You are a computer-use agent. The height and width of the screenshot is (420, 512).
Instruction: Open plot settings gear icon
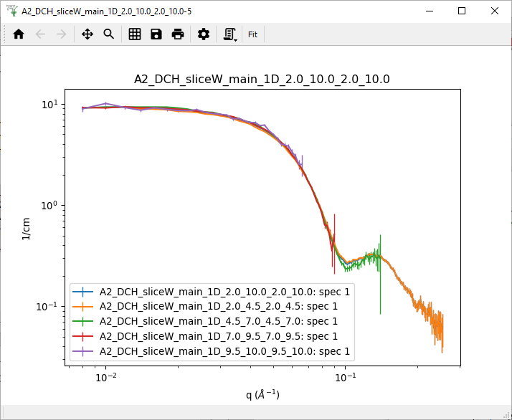[x=204, y=34]
